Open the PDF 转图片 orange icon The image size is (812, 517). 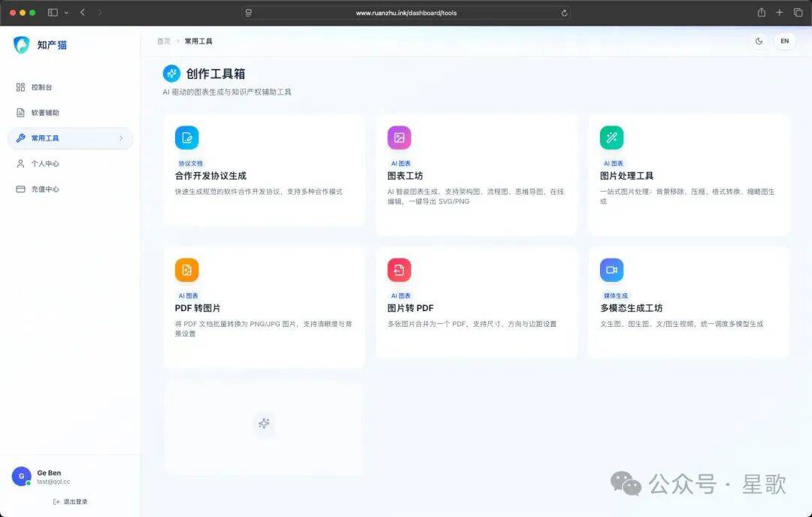pyautogui.click(x=186, y=270)
